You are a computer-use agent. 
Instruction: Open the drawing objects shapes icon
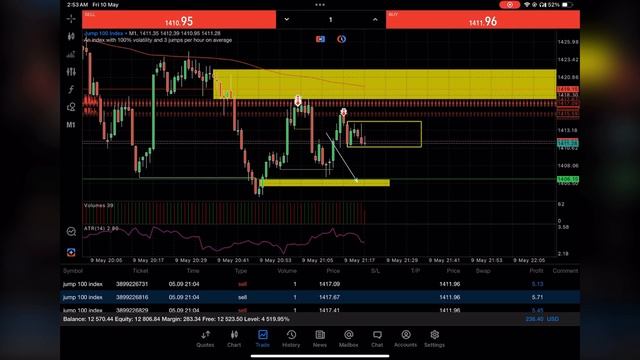[71, 107]
